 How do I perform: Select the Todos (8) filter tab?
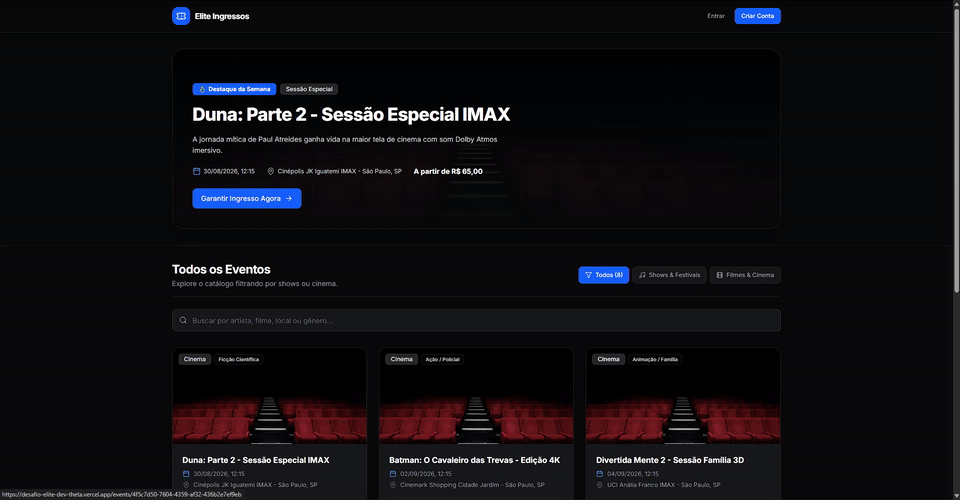[x=604, y=275]
